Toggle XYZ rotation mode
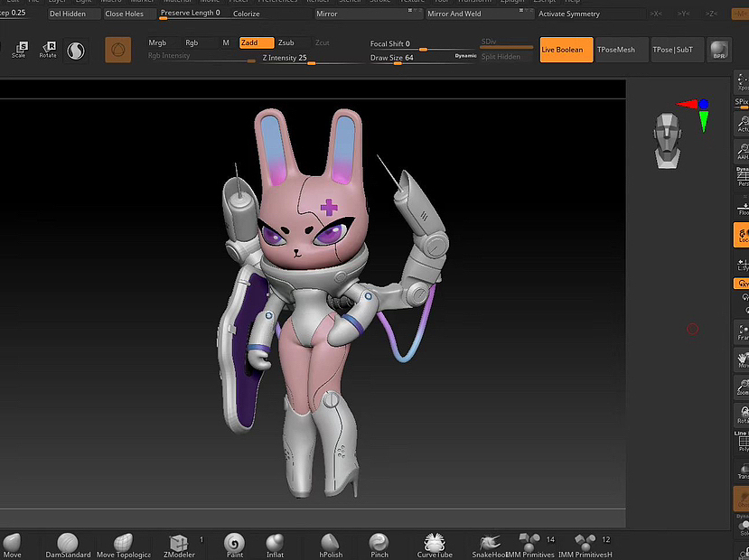The height and width of the screenshot is (560, 749). [x=742, y=284]
